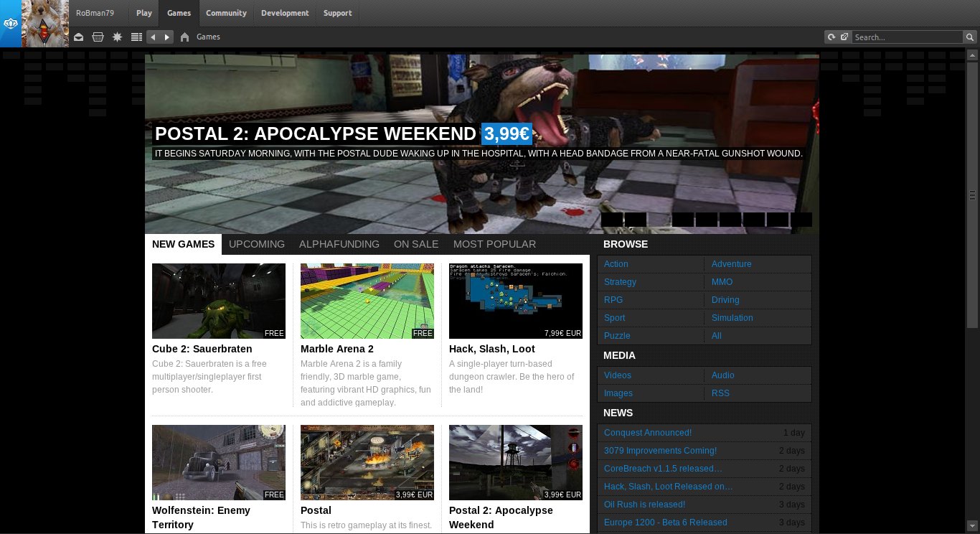Click the home icon beside Games breadcrumb

tap(185, 37)
